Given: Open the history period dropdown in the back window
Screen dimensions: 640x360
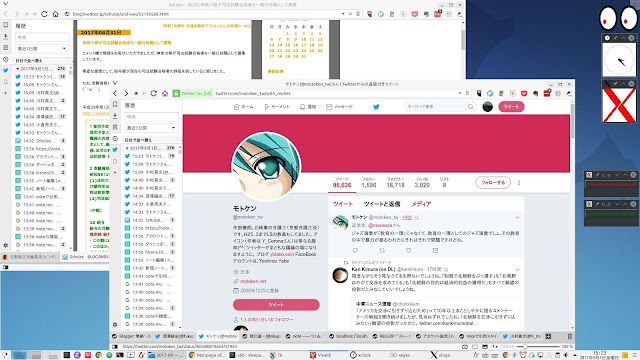Looking at the screenshot, I should pyautogui.click(x=42, y=49).
